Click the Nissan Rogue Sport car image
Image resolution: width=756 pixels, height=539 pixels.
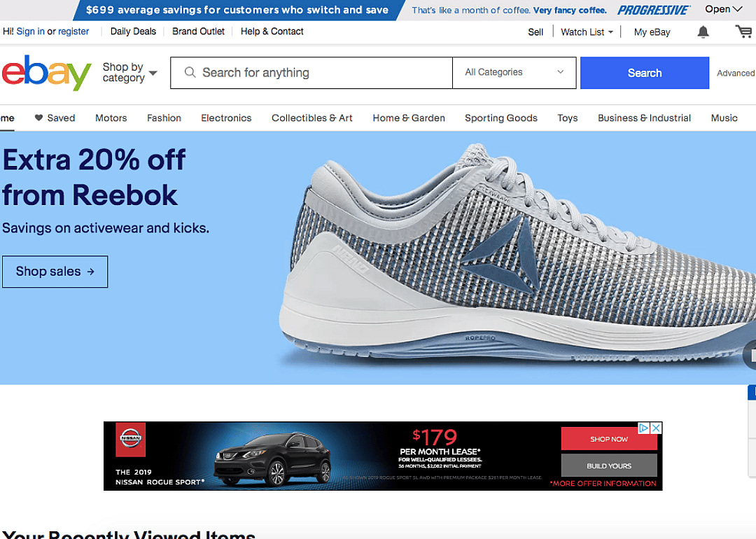pyautogui.click(x=272, y=458)
